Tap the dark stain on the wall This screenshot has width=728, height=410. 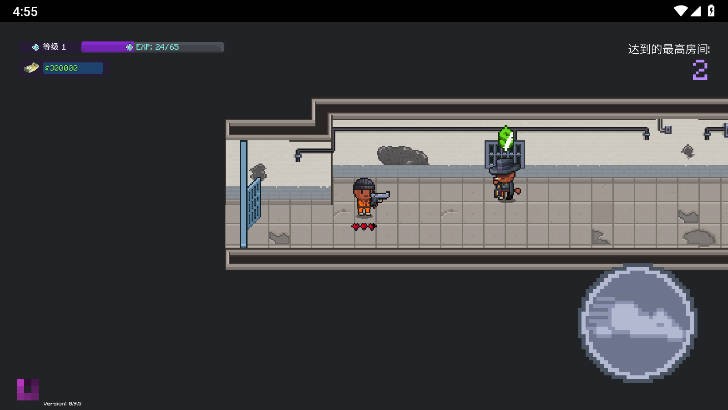402,155
